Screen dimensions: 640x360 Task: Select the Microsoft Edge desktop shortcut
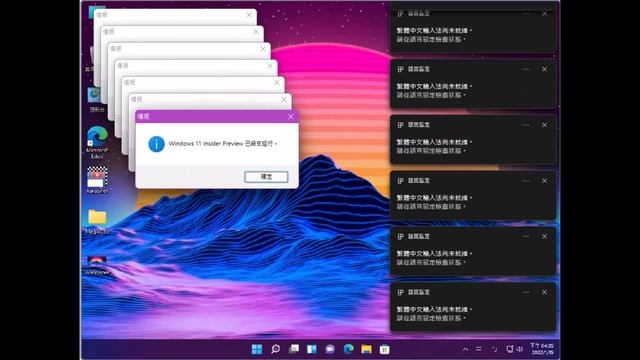pyautogui.click(x=97, y=142)
